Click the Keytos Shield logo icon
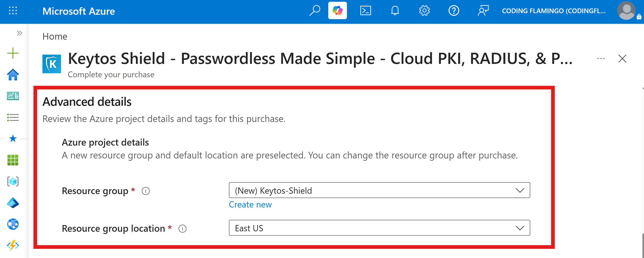644x258 pixels. 52,64
